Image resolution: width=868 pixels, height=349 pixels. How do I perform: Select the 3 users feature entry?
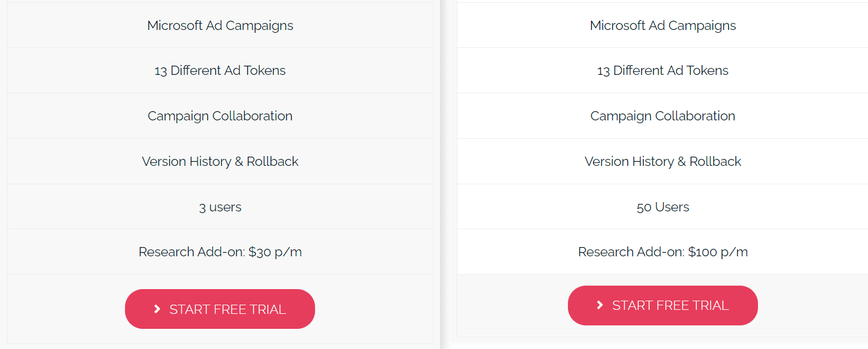[220, 207]
